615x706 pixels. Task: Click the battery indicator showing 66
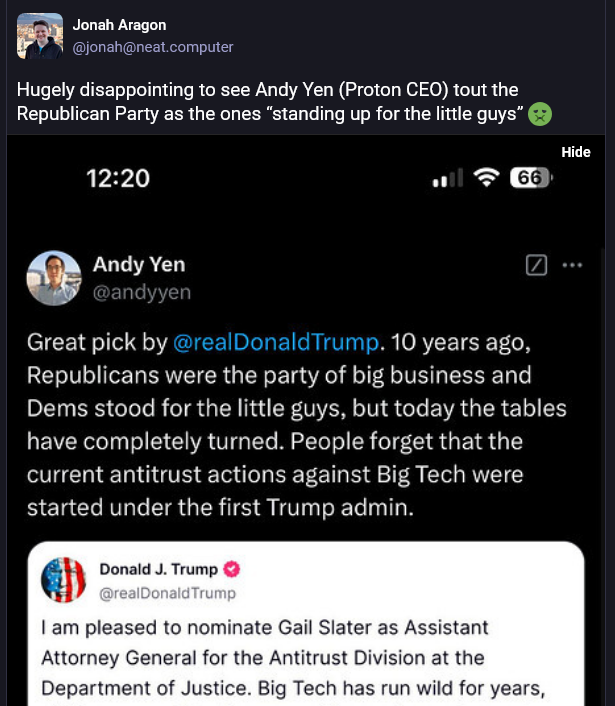[531, 177]
